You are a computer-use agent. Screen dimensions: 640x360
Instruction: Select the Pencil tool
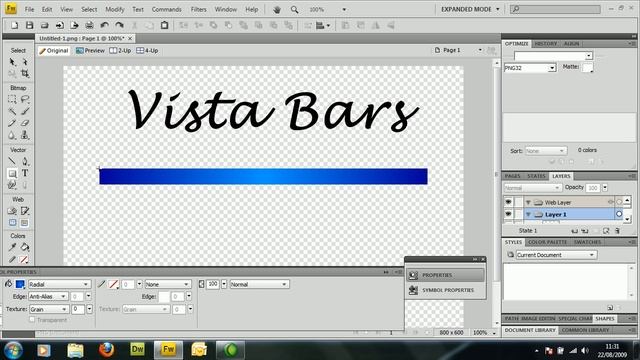tap(12, 123)
